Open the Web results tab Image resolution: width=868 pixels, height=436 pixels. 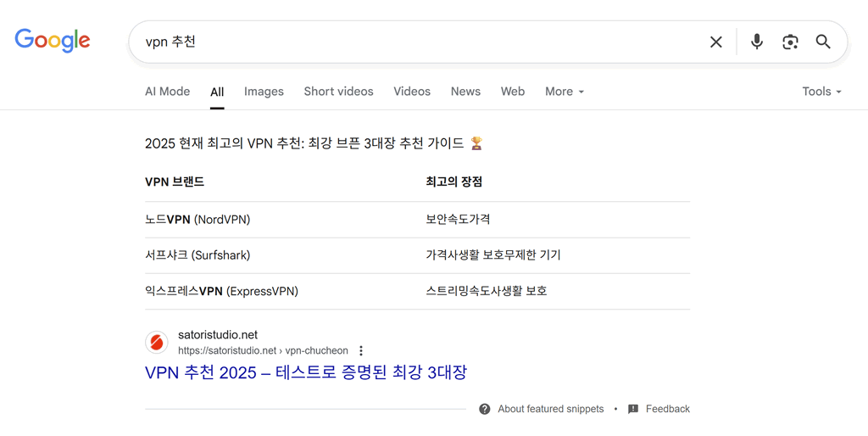[x=513, y=92]
